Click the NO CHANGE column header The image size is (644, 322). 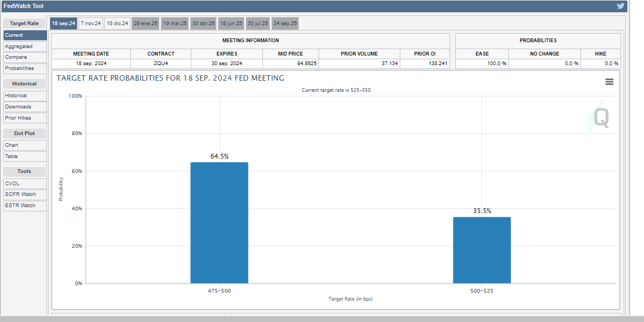coord(545,54)
